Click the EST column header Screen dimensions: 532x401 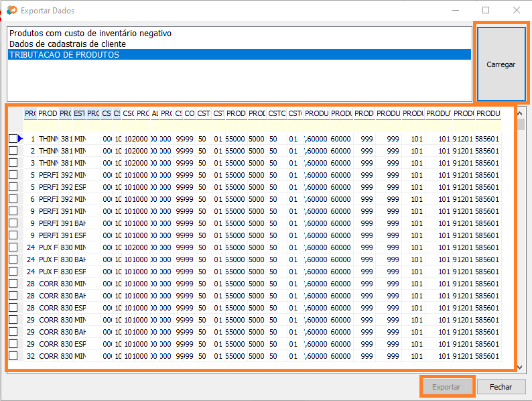point(79,114)
